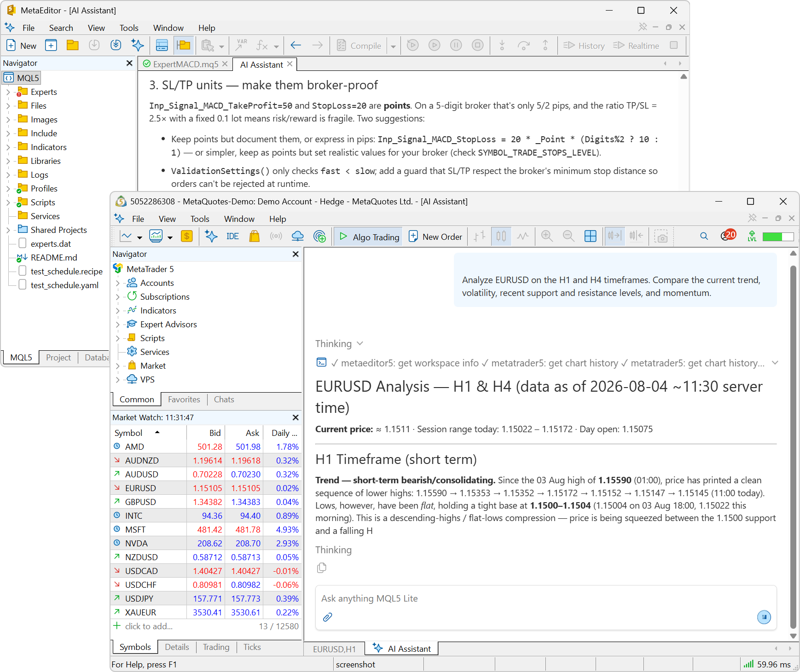Open the fx function dropdown arrow in MetaEditor
Screen dimensions: 800x672
[276, 46]
